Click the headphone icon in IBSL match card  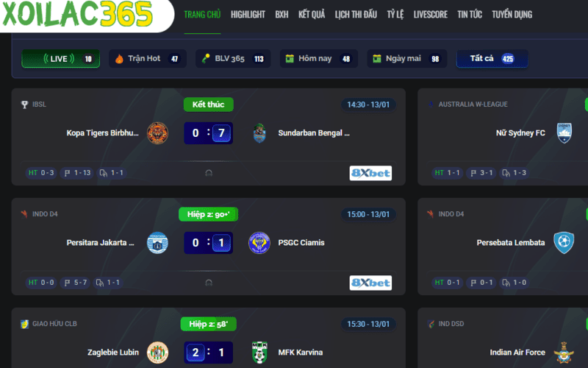tap(209, 173)
